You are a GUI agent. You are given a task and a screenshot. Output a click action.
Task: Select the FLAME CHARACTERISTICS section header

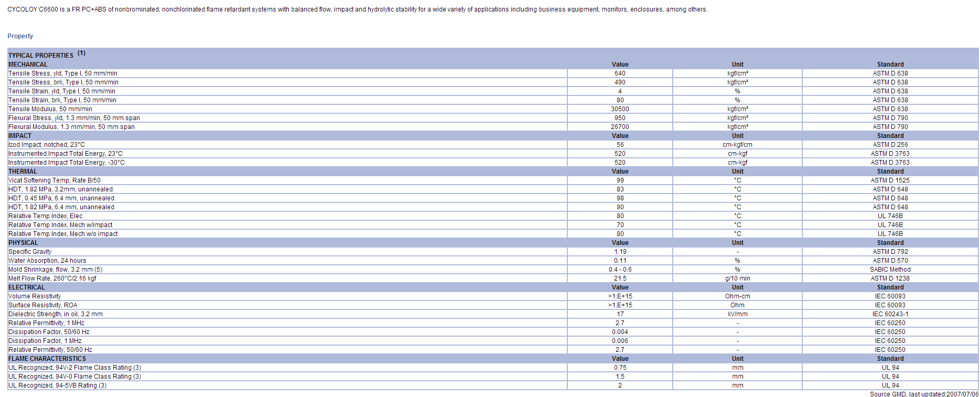click(x=47, y=359)
